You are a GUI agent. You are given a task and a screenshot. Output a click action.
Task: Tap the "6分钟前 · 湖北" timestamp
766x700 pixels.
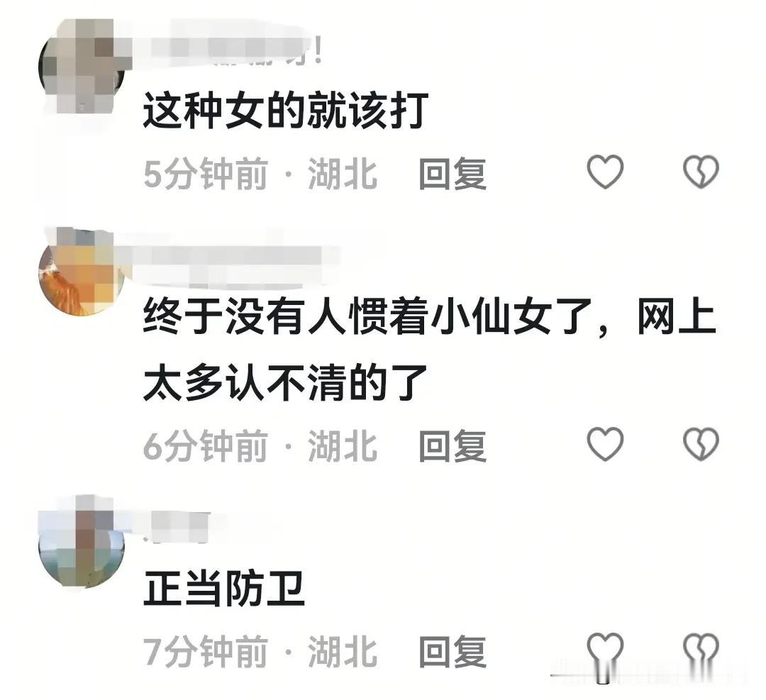click(x=260, y=445)
